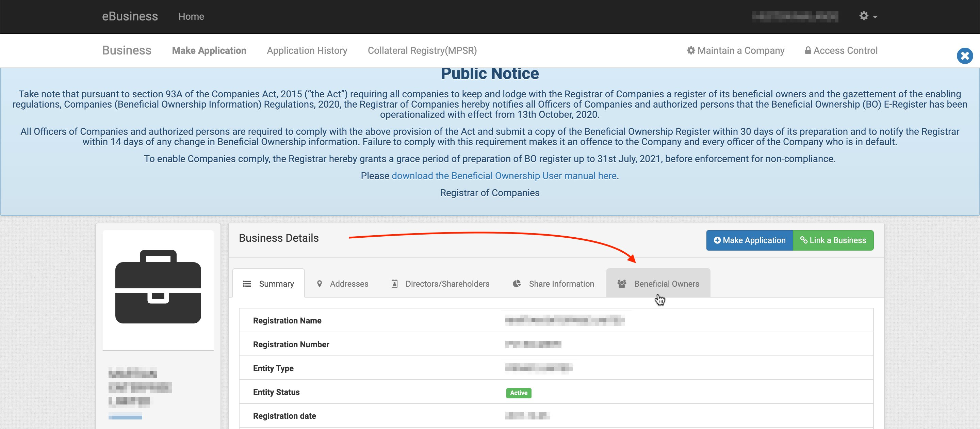Open Collateral Registry(MPSR) menu item
This screenshot has width=980, height=429.
(422, 51)
